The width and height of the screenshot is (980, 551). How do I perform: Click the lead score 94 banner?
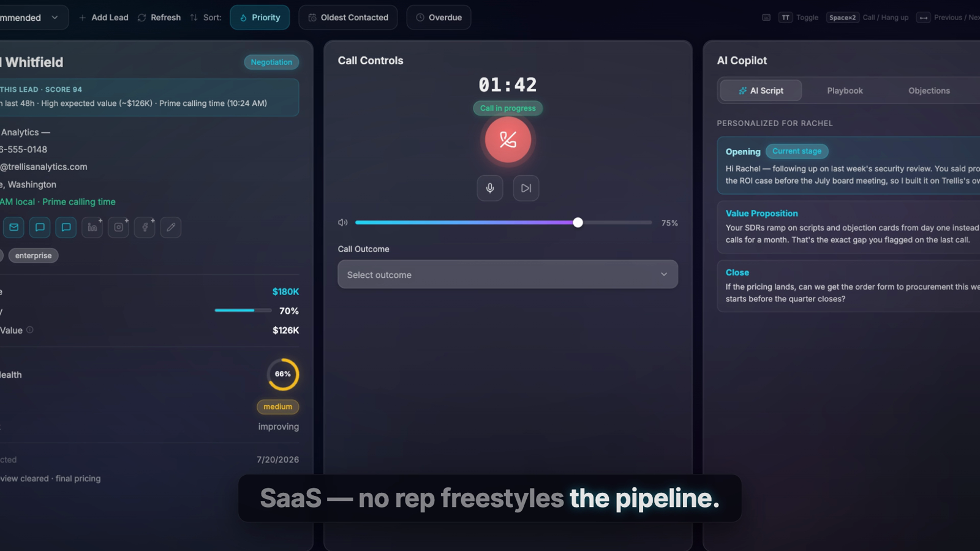(149, 97)
